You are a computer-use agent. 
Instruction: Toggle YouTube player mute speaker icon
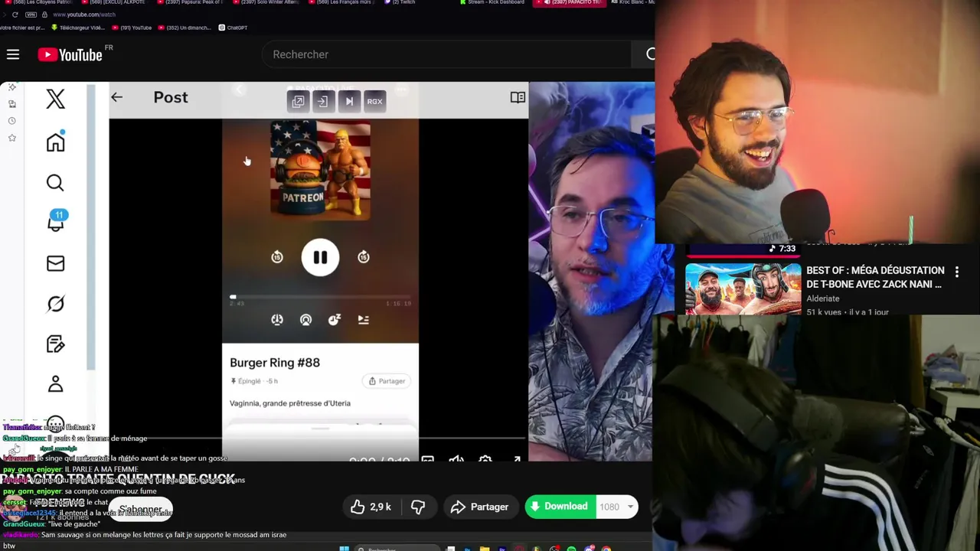pos(456,459)
